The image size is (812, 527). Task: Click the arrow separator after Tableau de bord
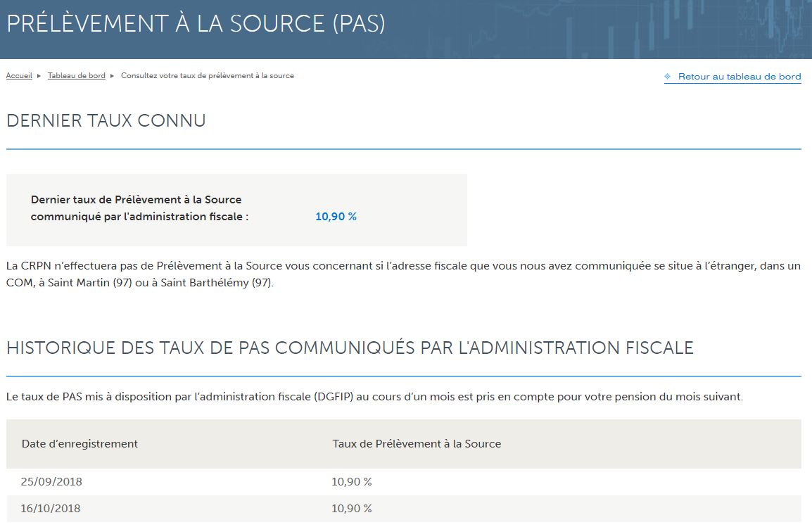pyautogui.click(x=112, y=76)
